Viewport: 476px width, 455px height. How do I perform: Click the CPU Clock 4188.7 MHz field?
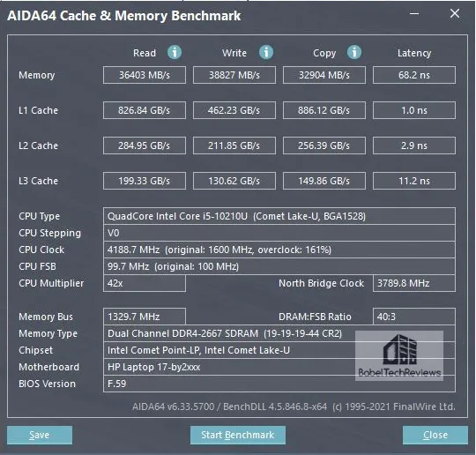[279, 250]
